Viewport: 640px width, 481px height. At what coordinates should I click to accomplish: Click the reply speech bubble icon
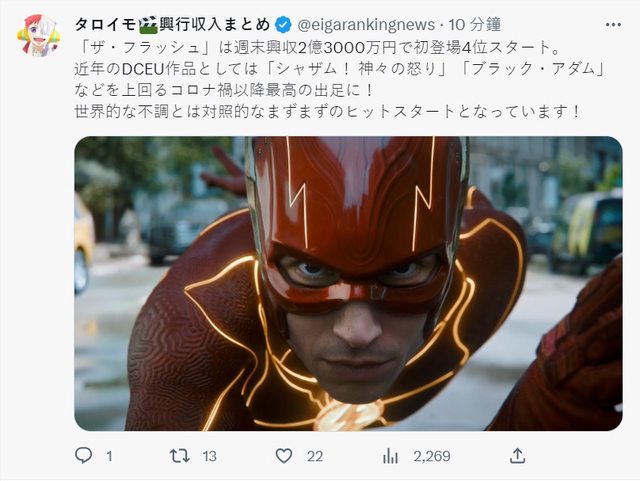pyautogui.click(x=84, y=455)
